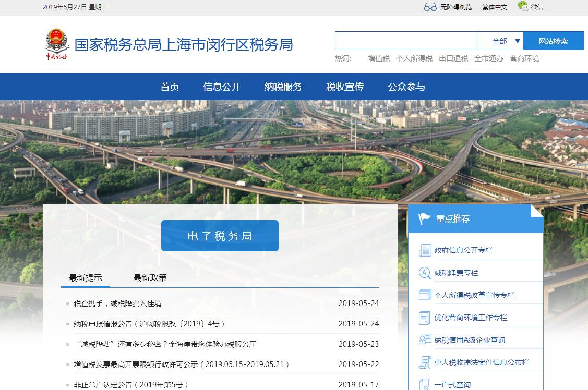Image resolution: width=588 pixels, height=390 pixels.
Task: Click the 增值税 hot keyword link
Action: pos(378,59)
